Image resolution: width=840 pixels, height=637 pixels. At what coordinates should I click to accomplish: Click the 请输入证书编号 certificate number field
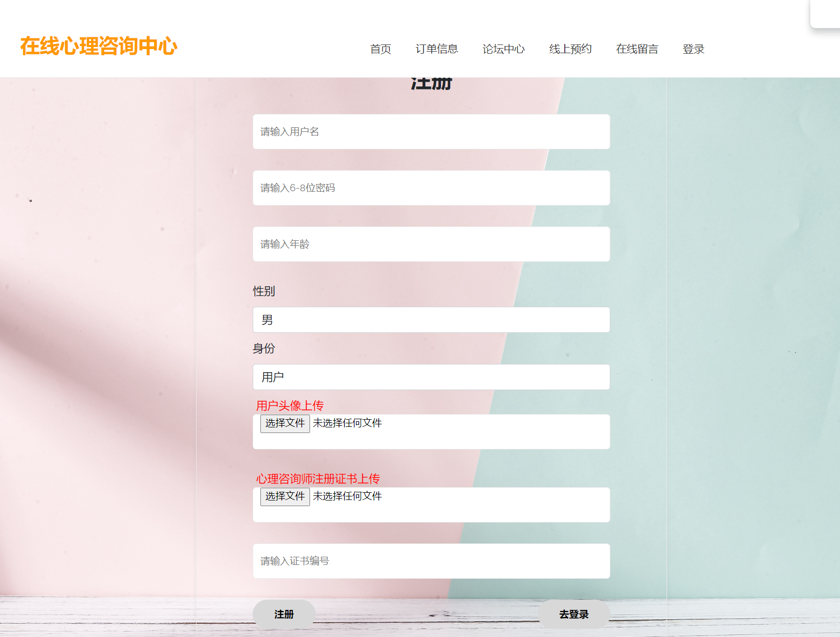click(x=431, y=561)
